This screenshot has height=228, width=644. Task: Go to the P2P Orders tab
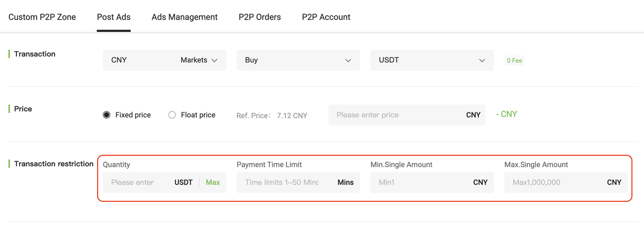coord(260,17)
